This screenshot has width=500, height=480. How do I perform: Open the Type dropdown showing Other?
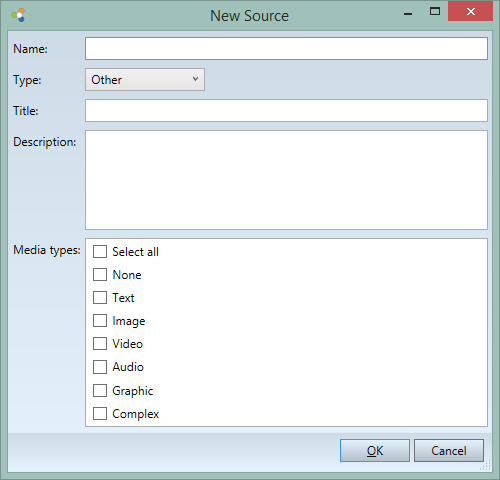[145, 80]
